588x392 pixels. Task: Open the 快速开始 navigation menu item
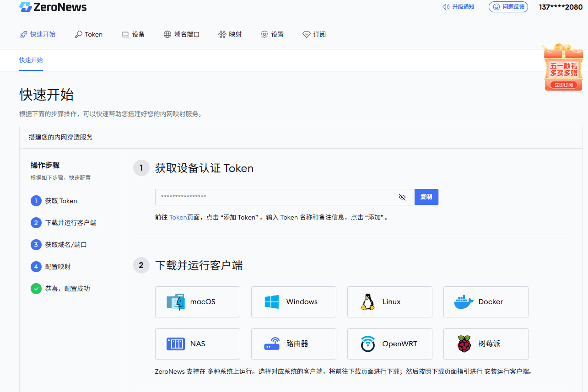click(38, 34)
